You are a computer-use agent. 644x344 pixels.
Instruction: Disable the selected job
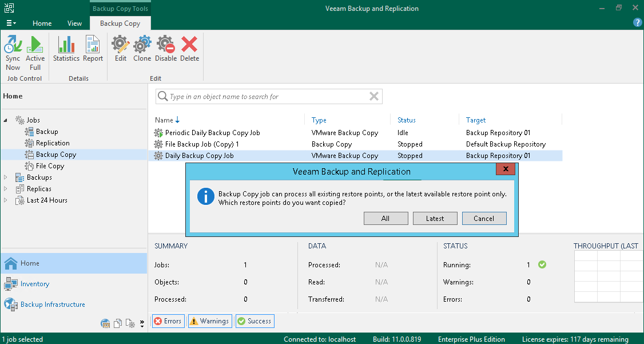click(165, 49)
